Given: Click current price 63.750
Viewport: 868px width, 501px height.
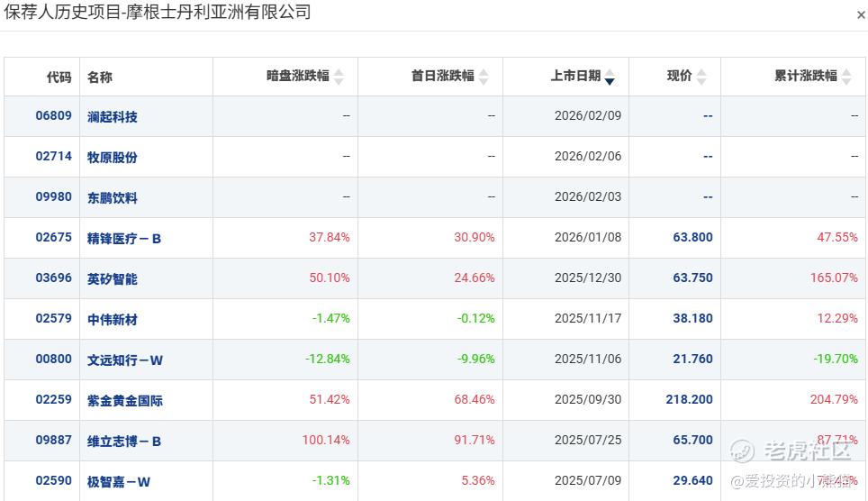Looking at the screenshot, I should (x=692, y=278).
